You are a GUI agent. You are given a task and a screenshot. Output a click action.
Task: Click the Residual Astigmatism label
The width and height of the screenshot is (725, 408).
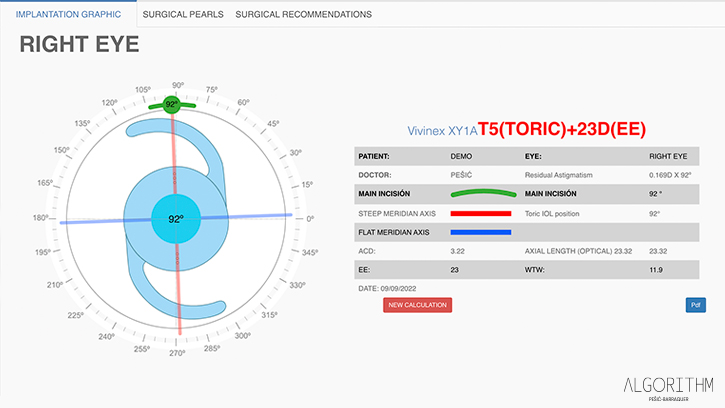coord(559,175)
